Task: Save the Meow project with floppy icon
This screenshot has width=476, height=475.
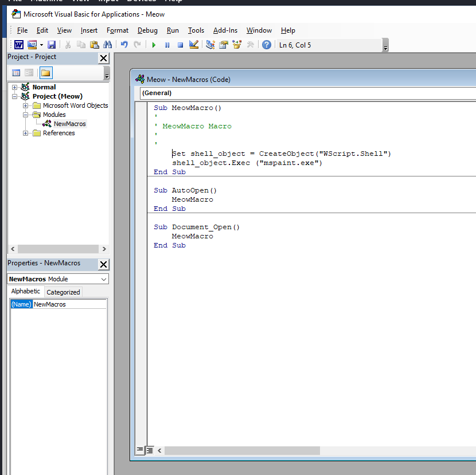Action: (52, 45)
